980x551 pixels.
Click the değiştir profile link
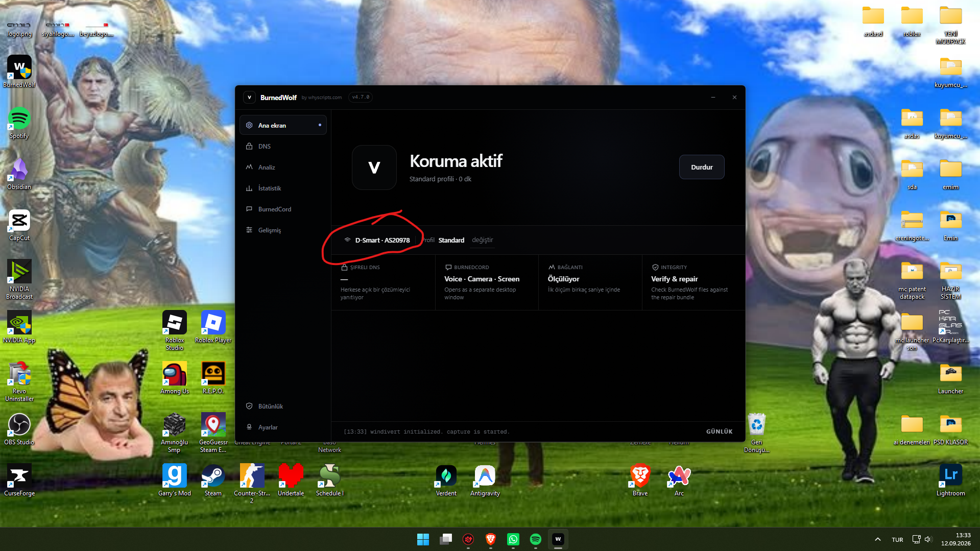(482, 240)
